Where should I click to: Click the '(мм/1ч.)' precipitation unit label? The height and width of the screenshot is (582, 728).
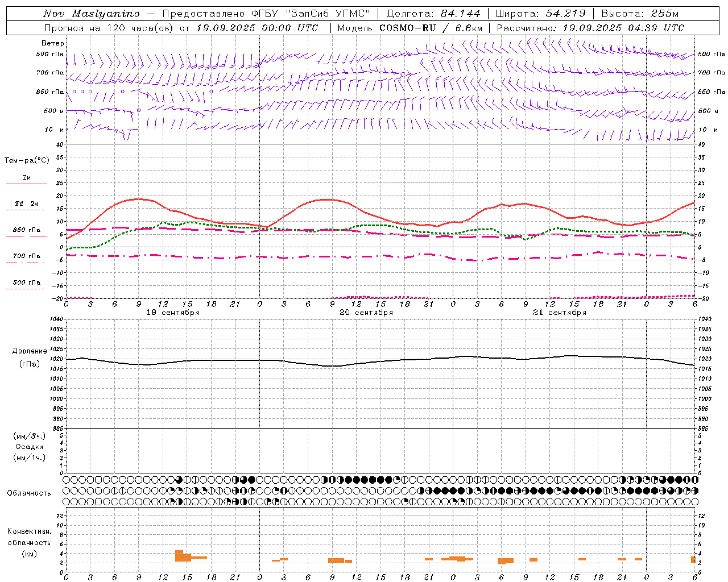click(x=30, y=458)
